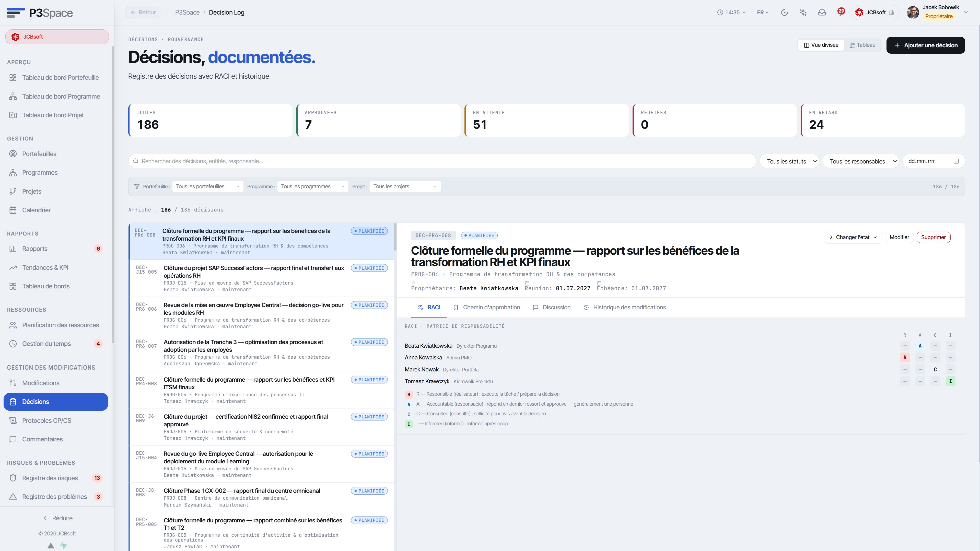Filter by Approuvées card
Image resolution: width=980 pixels, height=551 pixels.
tap(379, 120)
